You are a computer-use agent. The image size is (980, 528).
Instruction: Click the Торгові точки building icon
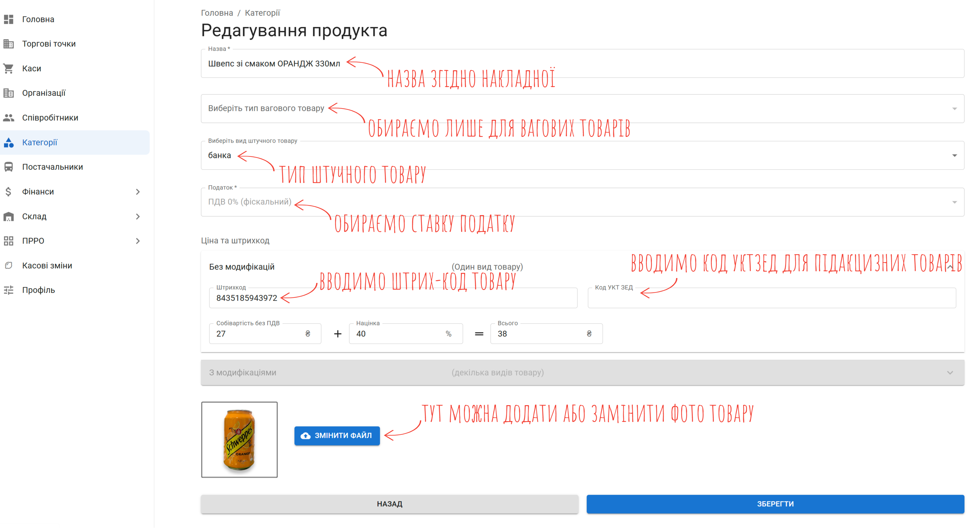[x=8, y=44]
